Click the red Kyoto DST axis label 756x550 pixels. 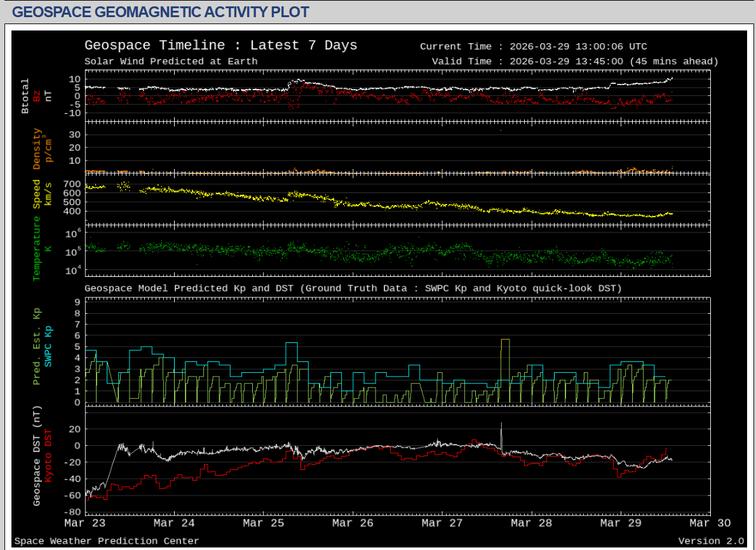[48, 456]
